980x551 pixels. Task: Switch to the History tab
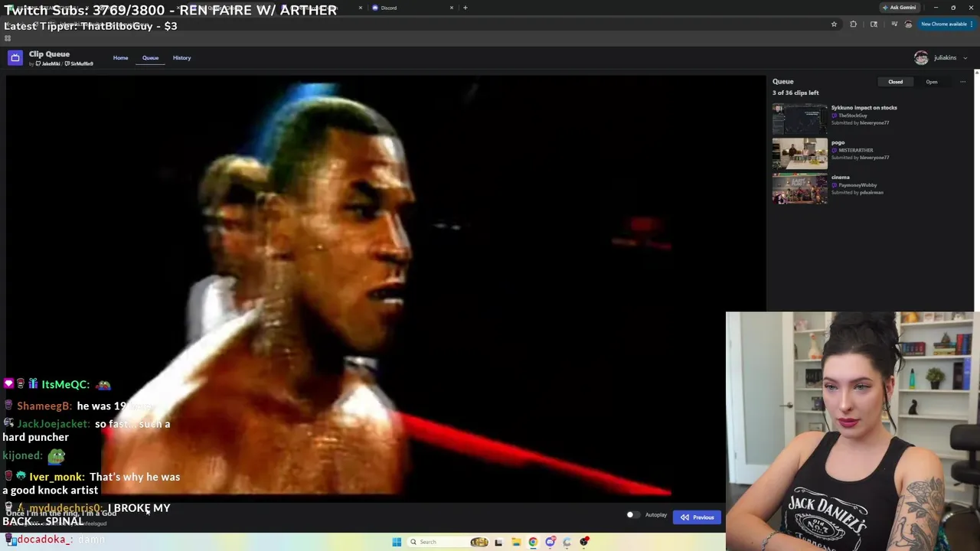tap(181, 57)
